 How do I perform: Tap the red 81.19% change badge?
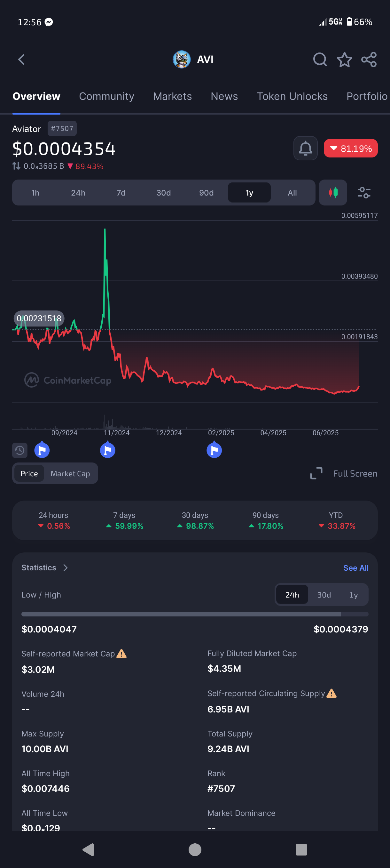point(351,148)
